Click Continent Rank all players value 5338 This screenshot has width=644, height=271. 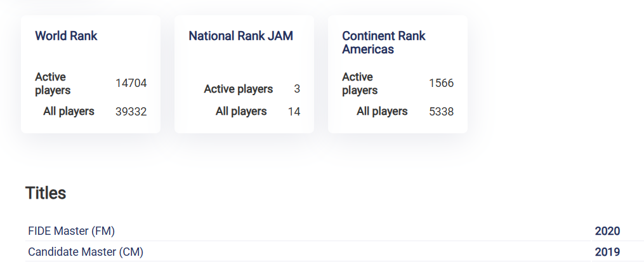(x=441, y=112)
